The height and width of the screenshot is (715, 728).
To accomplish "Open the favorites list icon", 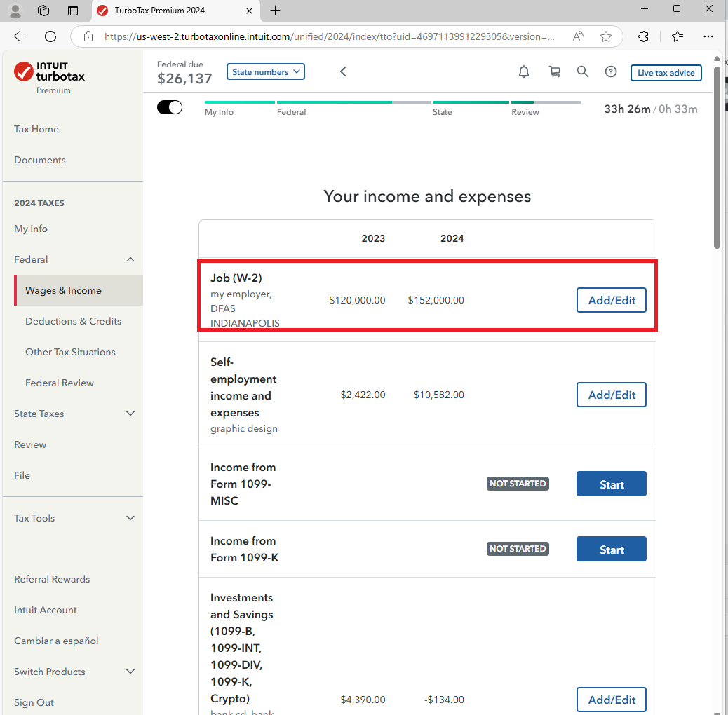I will pos(678,36).
